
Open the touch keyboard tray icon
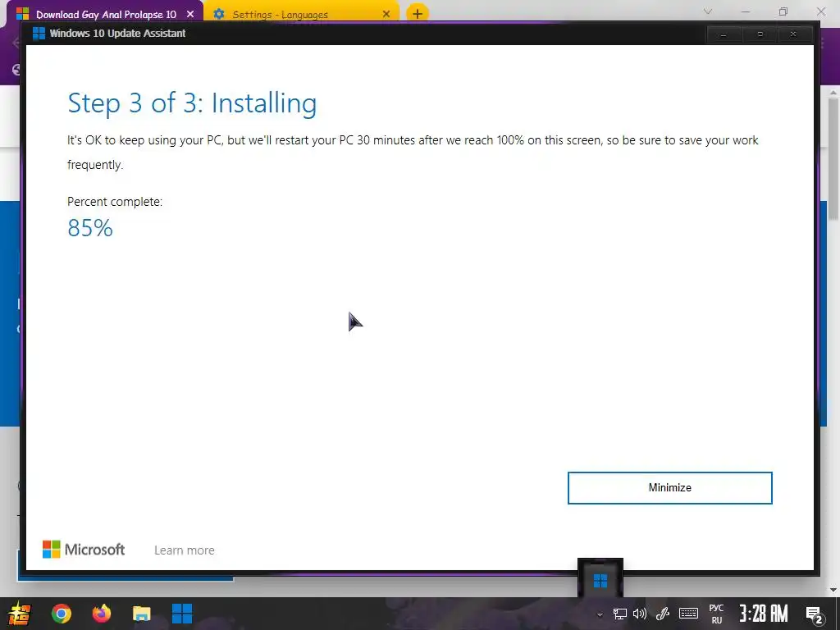pyautogui.click(x=688, y=614)
